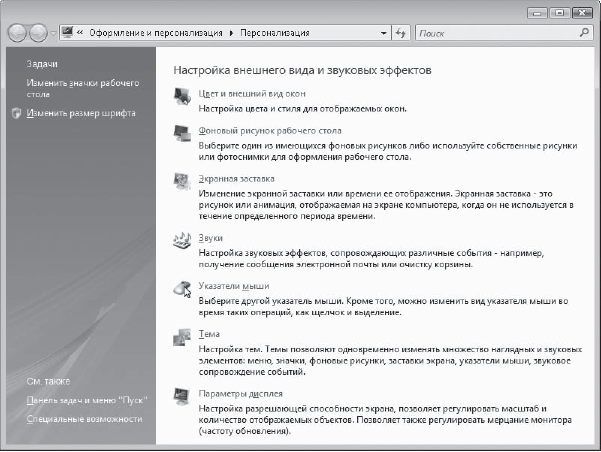
Task: Click the desktop background monitor icon
Action: [182, 133]
